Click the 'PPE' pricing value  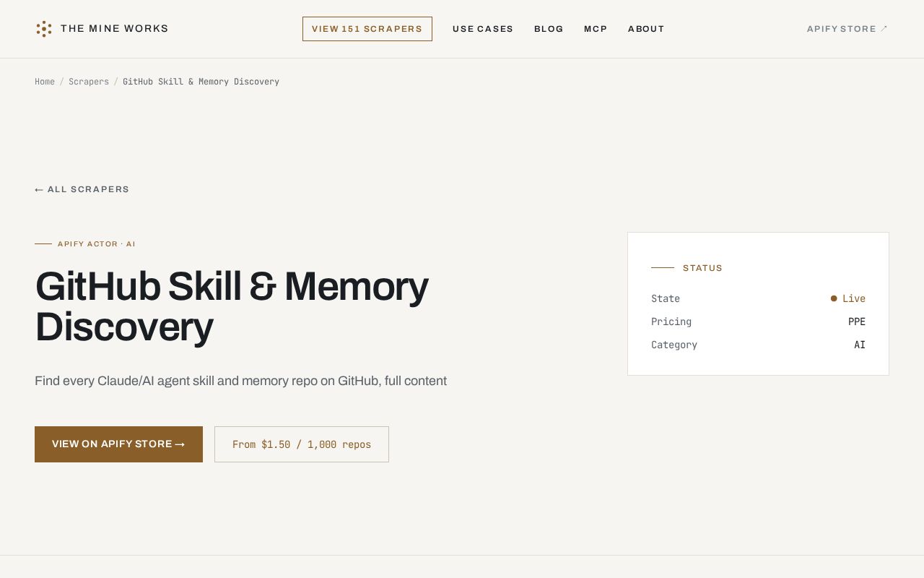[857, 322]
